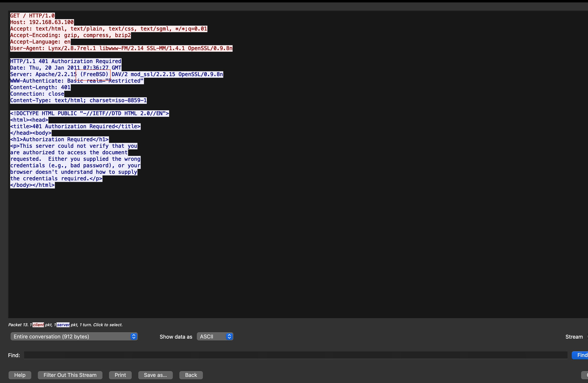The height and width of the screenshot is (383, 588).
Task: Click the red client label in status text
Action: click(38, 325)
